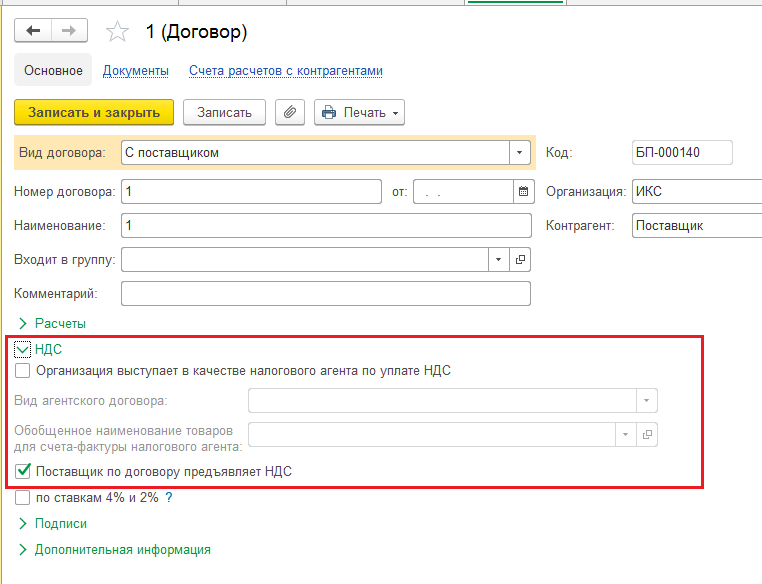Open attached files via paperclip icon
This screenshot has width=762, height=584.
tap(290, 112)
